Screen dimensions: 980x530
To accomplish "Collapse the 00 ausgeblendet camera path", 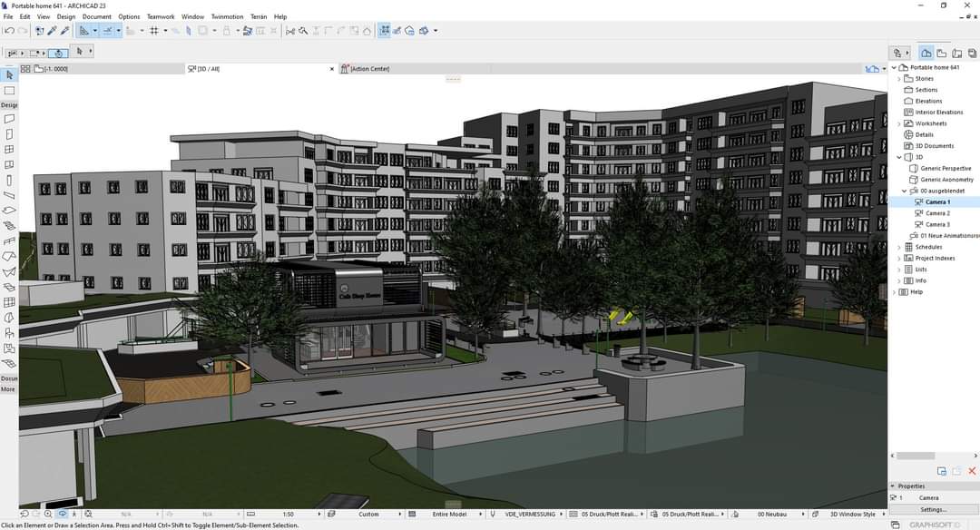I will (904, 191).
